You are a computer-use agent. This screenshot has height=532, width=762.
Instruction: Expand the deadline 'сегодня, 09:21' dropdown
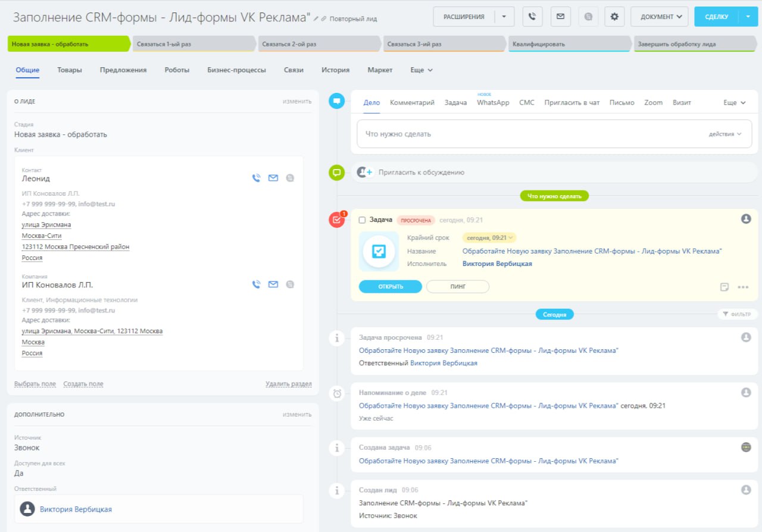coord(489,238)
